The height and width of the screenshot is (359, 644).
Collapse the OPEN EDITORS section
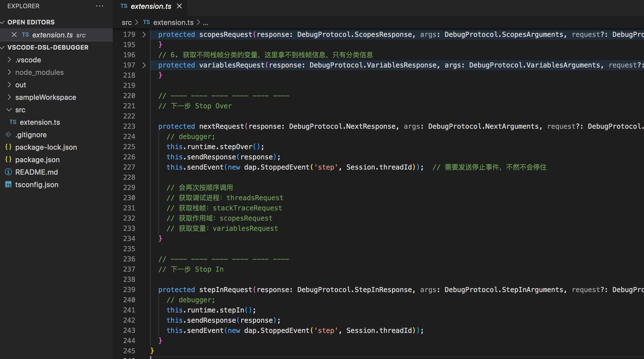tap(31, 22)
